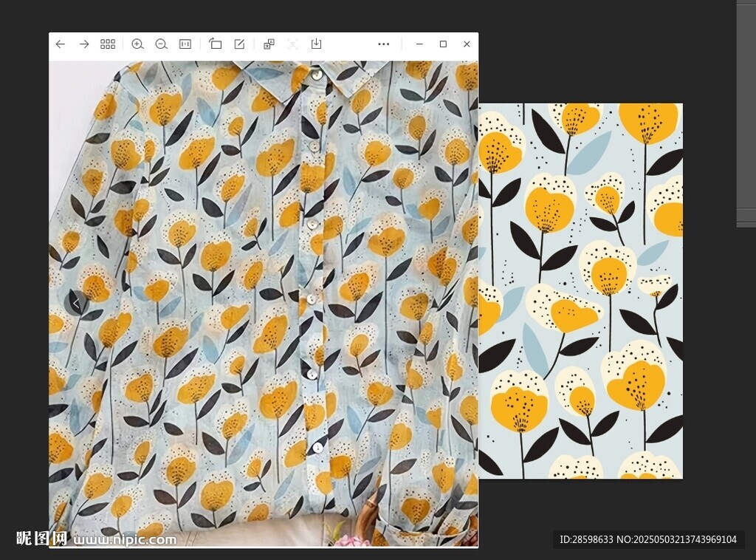Rotate the image using the rotate icon
Image resolution: width=756 pixels, height=560 pixels.
coord(215,44)
